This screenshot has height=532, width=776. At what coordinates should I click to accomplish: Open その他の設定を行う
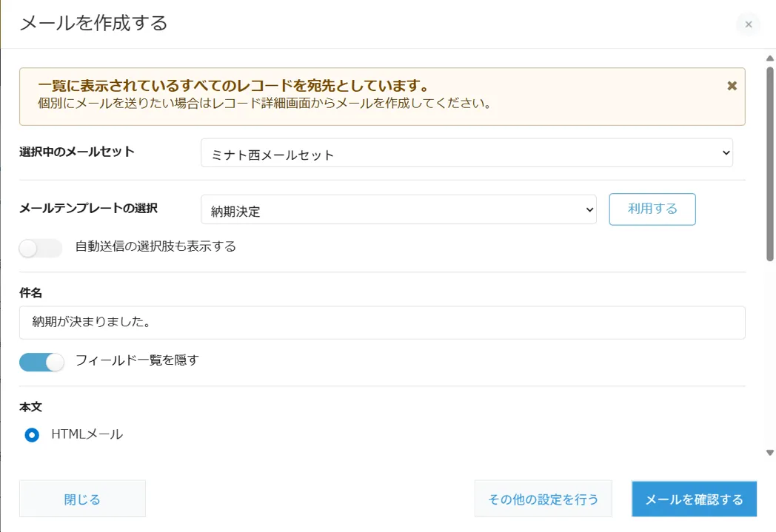(543, 499)
